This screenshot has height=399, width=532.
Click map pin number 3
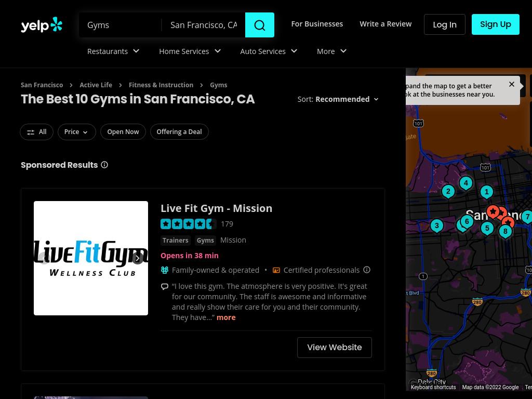point(436,225)
